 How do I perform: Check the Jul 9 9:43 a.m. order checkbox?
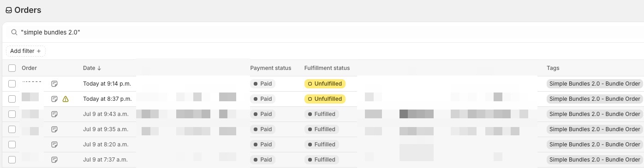tap(12, 114)
